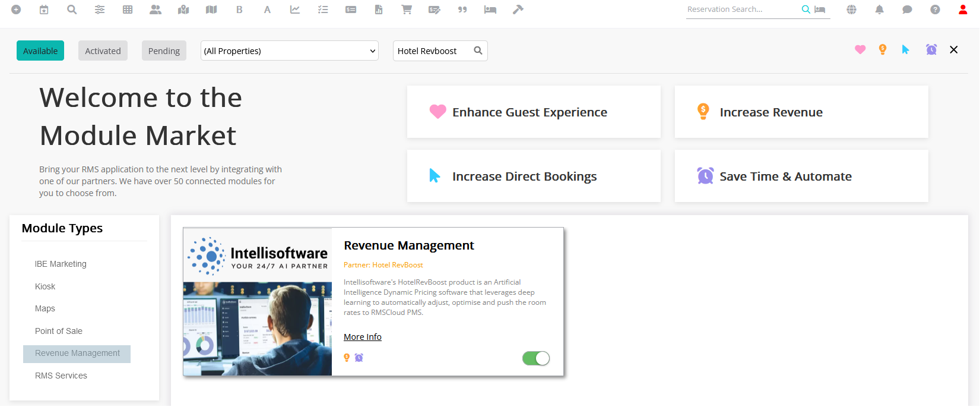
Task: Select Revenue Management module type
Action: pyautogui.click(x=77, y=354)
